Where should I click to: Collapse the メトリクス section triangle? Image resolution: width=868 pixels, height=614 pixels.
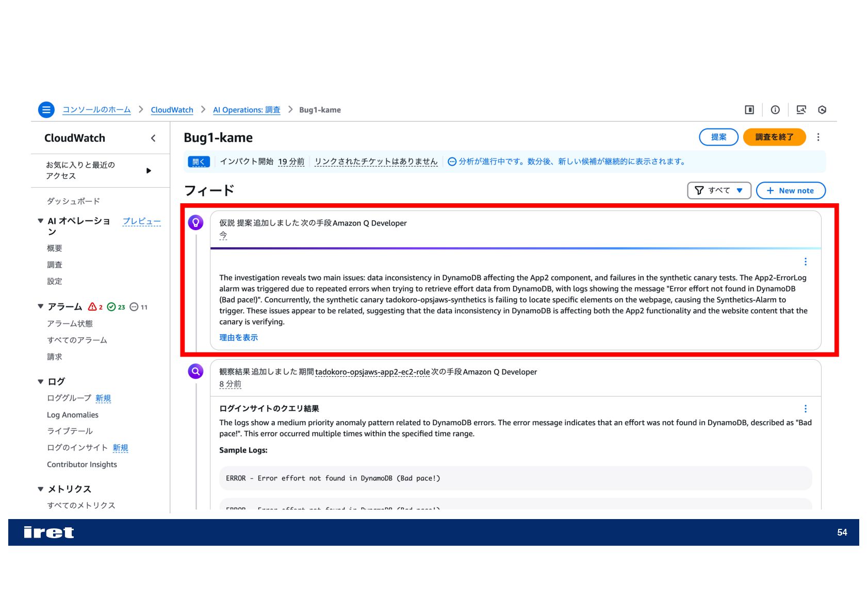click(x=40, y=489)
